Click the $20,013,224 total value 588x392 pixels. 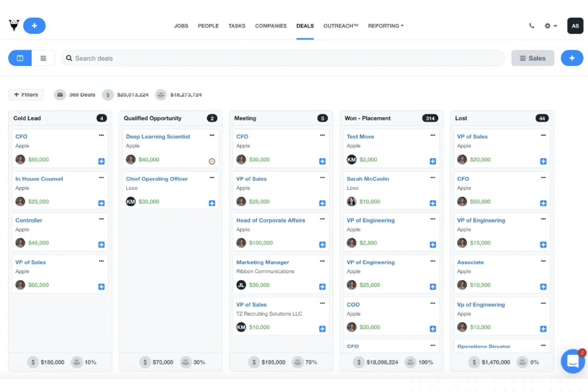point(126,95)
